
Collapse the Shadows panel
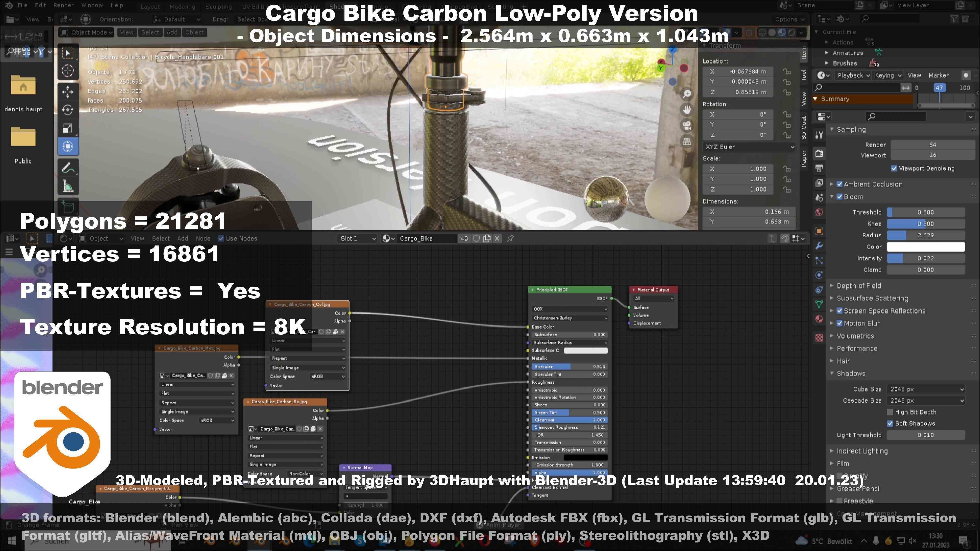(851, 373)
